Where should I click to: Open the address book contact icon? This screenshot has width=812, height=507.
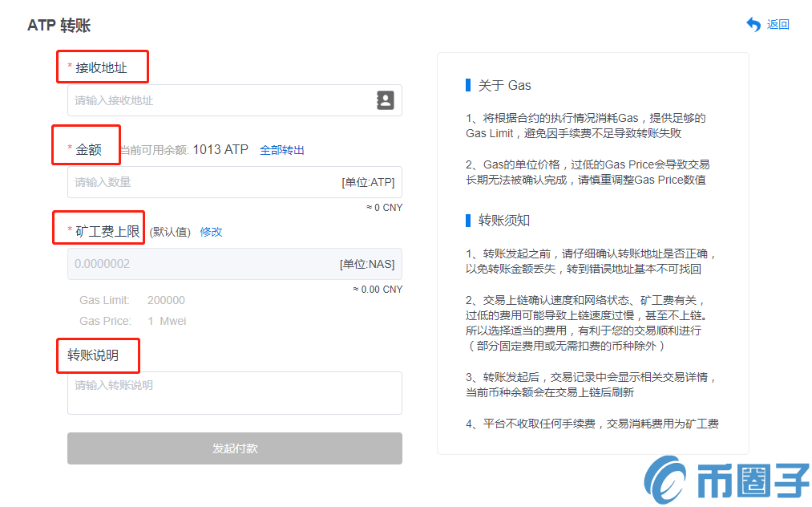[x=385, y=100]
